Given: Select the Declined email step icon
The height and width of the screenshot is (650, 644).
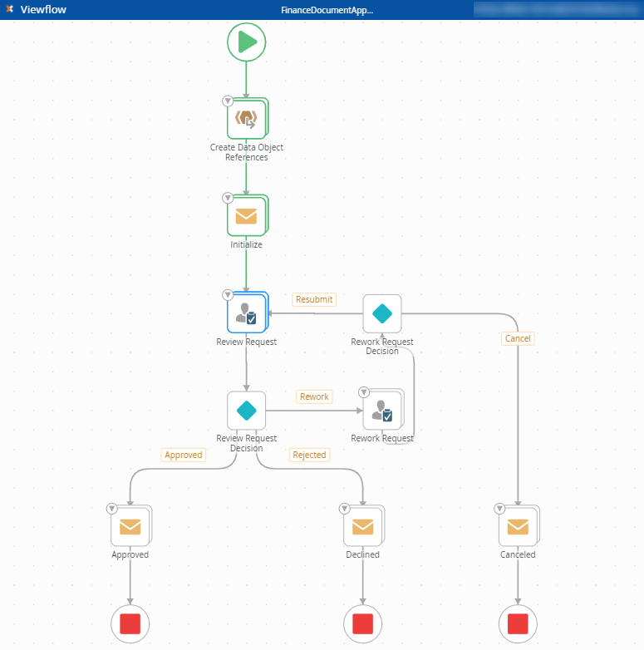Looking at the screenshot, I should (x=362, y=527).
